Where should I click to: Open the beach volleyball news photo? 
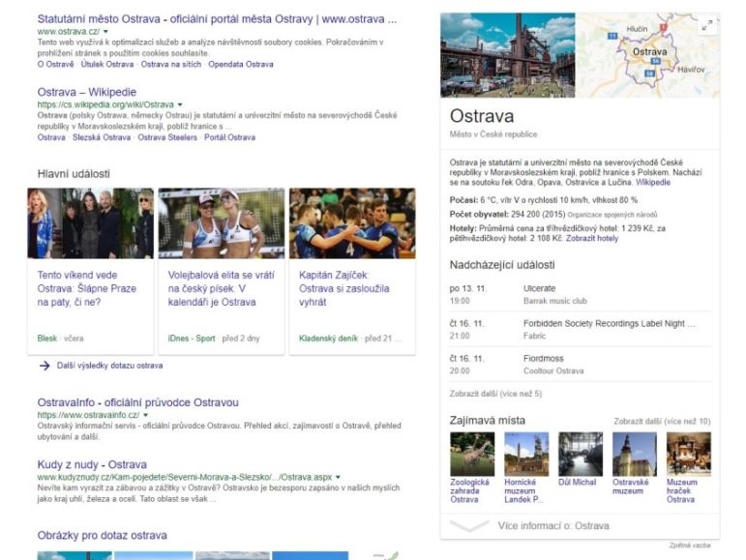click(x=222, y=223)
